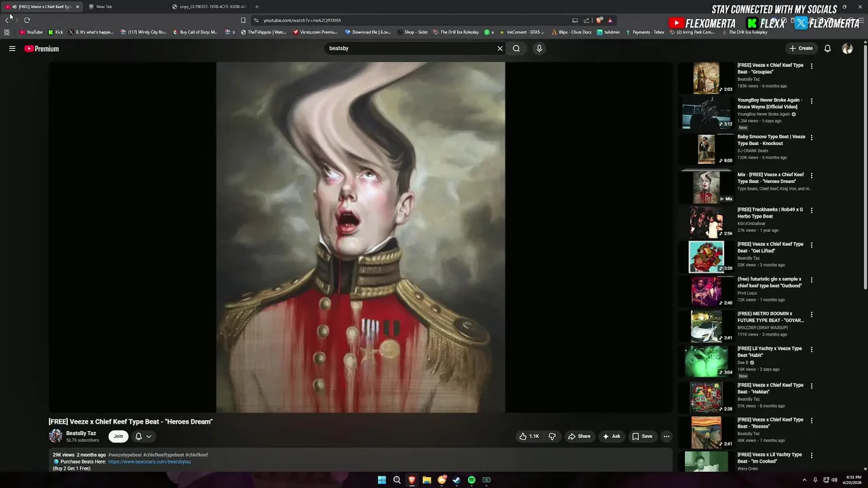Open options menu for Knockout video

click(812, 138)
